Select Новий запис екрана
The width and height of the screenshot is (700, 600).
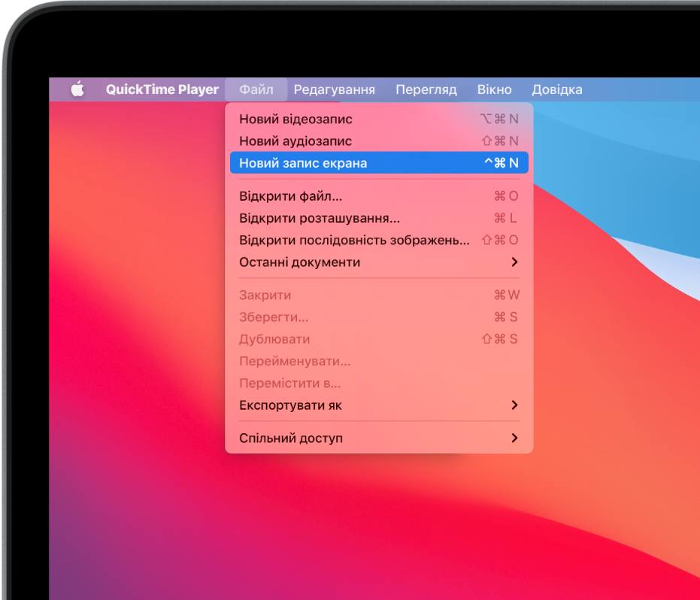point(379,163)
